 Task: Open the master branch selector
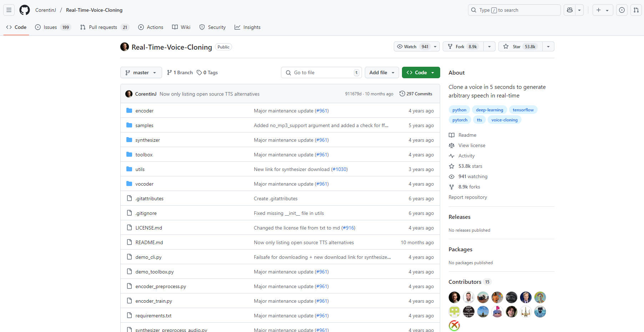click(141, 72)
